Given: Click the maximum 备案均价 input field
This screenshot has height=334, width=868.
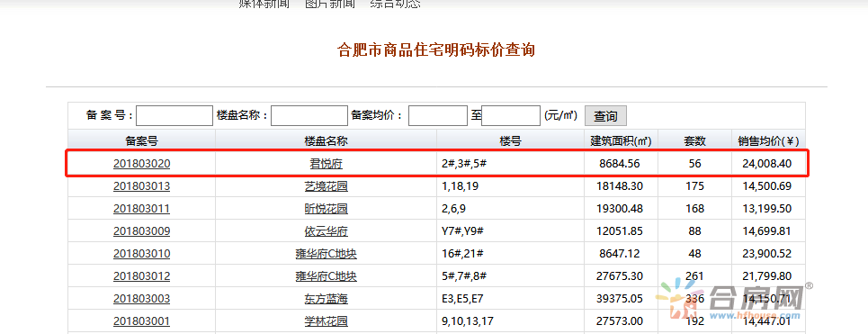Looking at the screenshot, I should [x=510, y=116].
